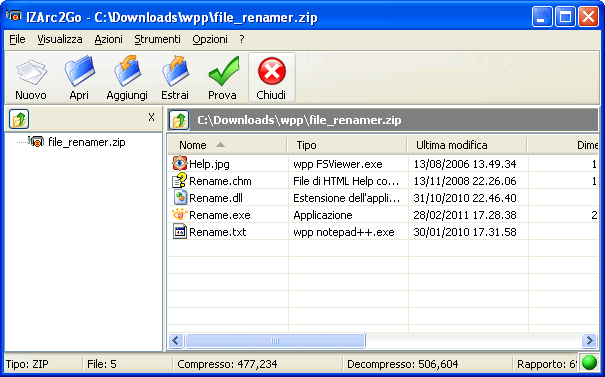Click the 'wpp FSViewer.exe' type cell

tap(338, 164)
